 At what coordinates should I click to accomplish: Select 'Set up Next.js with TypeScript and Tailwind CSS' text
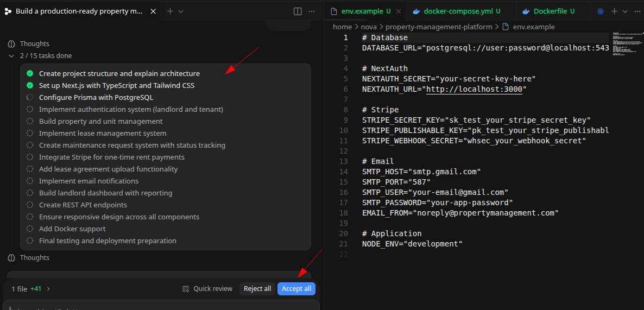click(117, 85)
